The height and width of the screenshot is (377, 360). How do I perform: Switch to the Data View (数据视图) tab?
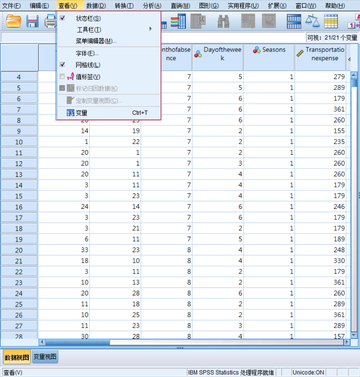coord(16,357)
